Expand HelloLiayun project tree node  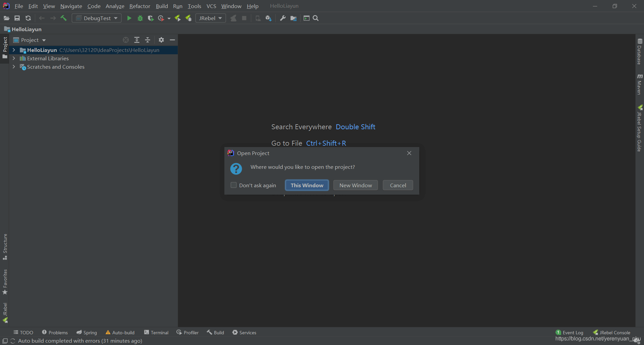[14, 50]
